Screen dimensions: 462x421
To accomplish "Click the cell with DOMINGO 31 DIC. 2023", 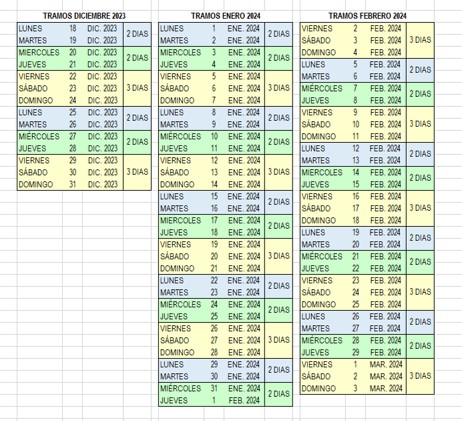I will pos(70,184).
